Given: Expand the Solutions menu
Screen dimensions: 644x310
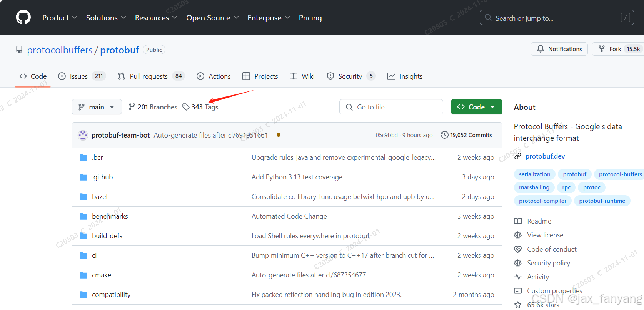Looking at the screenshot, I should coord(106,18).
